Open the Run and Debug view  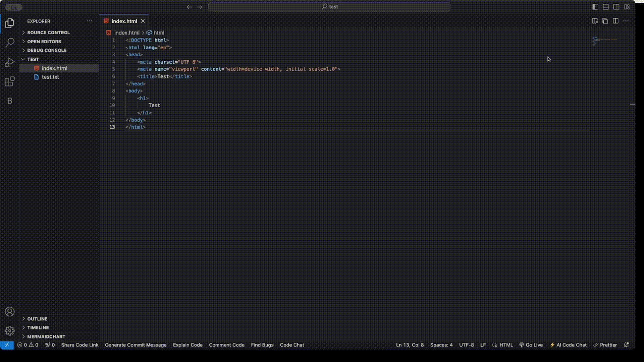pyautogui.click(x=10, y=62)
